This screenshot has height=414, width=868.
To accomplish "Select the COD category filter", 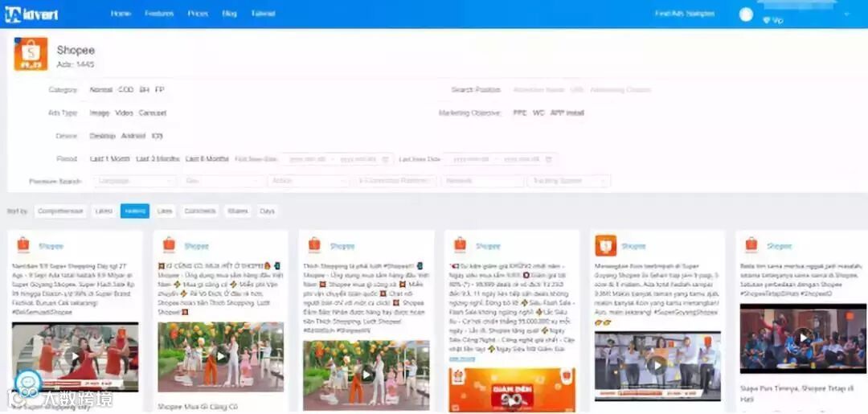I will coord(125,90).
